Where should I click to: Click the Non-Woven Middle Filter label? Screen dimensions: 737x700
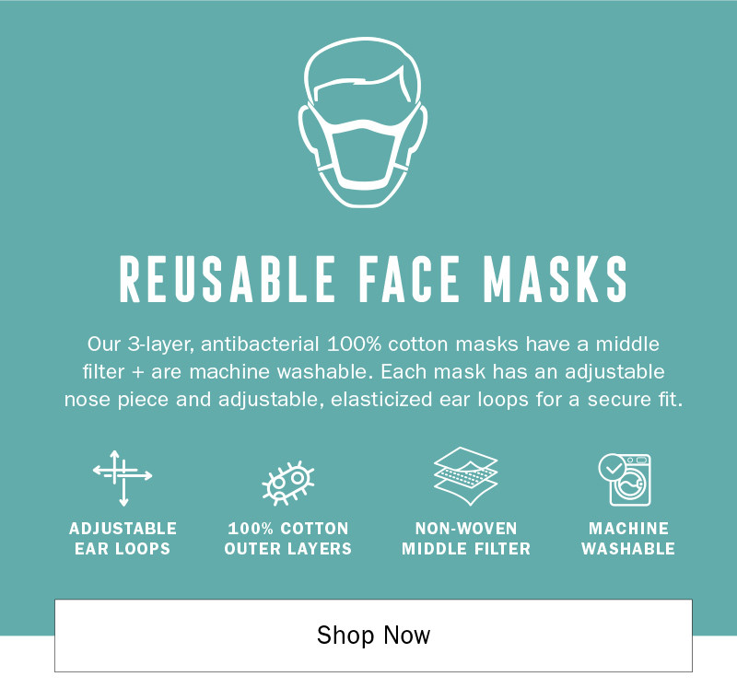(x=466, y=539)
